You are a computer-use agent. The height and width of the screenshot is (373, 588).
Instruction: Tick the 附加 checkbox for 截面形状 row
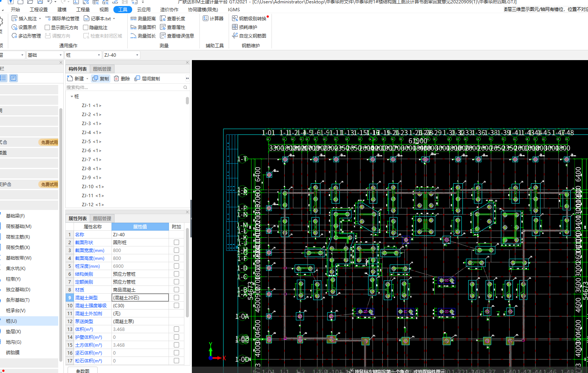click(x=176, y=242)
